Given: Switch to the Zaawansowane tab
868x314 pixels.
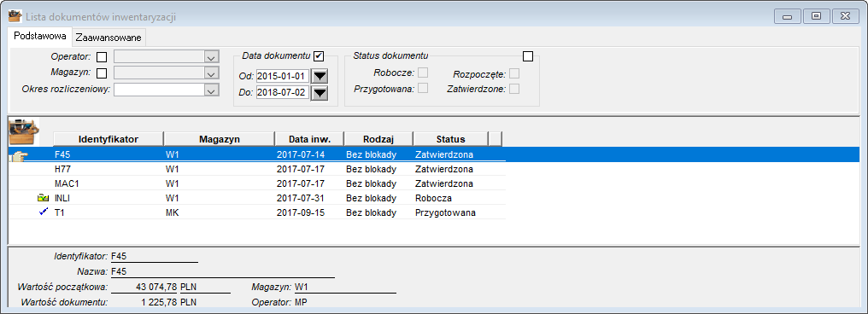Looking at the screenshot, I should [109, 38].
